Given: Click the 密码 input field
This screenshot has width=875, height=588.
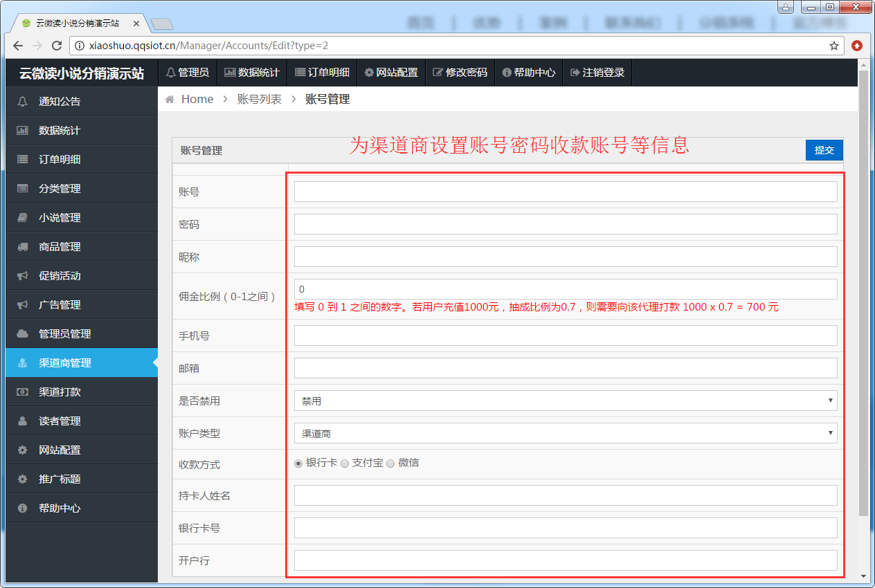Looking at the screenshot, I should coord(566,224).
